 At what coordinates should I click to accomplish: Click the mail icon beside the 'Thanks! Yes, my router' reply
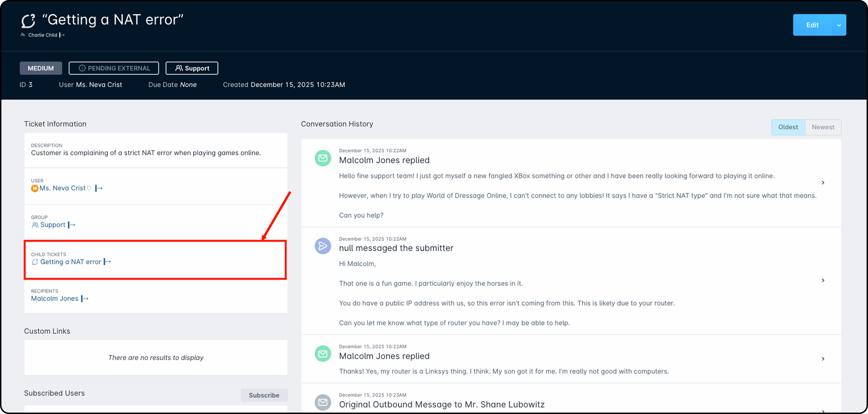pyautogui.click(x=323, y=354)
